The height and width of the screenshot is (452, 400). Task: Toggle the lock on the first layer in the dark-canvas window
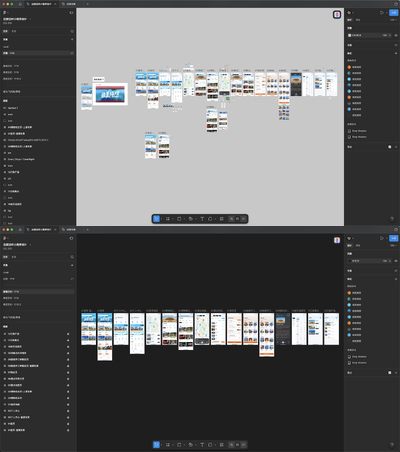[x=68, y=334]
